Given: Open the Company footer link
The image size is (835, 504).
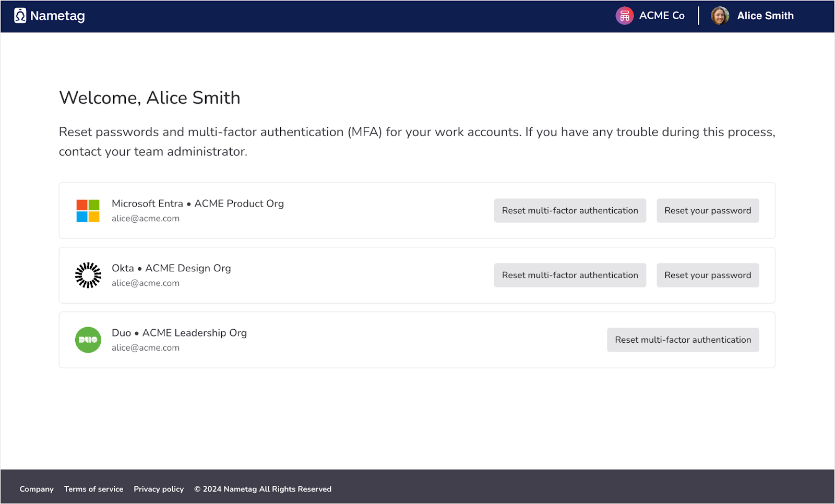Looking at the screenshot, I should (x=37, y=489).
